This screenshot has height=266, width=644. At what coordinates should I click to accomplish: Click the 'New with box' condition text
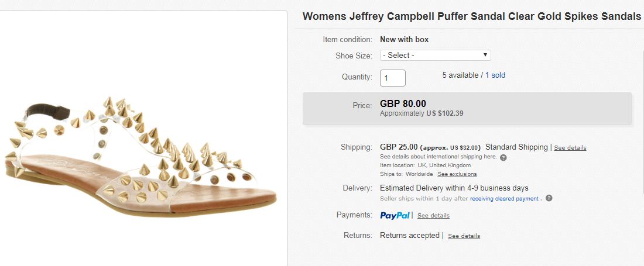pyautogui.click(x=404, y=40)
